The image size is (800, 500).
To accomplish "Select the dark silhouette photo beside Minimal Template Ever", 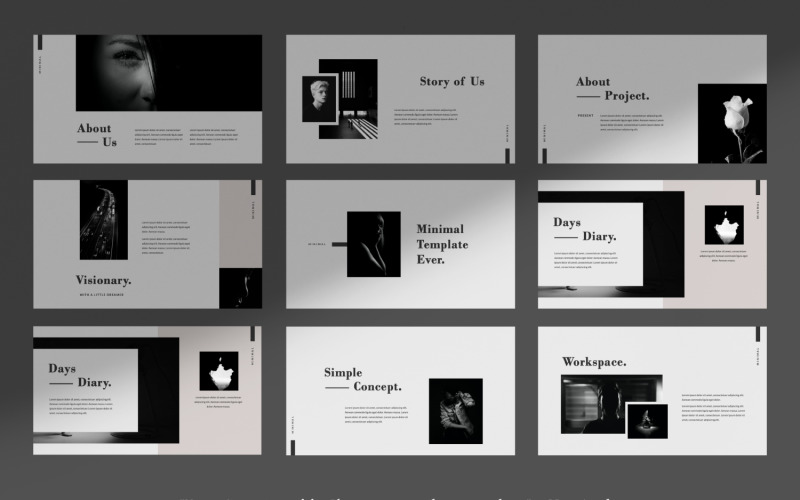I will pyautogui.click(x=373, y=244).
